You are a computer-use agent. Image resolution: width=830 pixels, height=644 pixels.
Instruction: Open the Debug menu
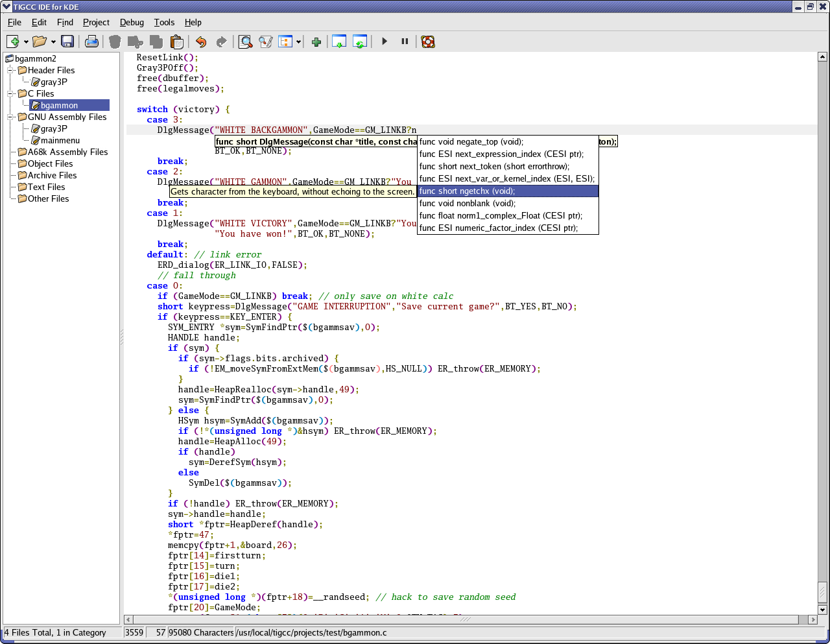(132, 22)
